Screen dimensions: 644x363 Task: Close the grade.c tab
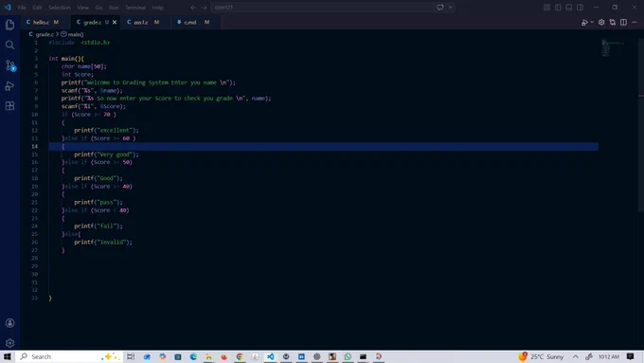(x=115, y=22)
